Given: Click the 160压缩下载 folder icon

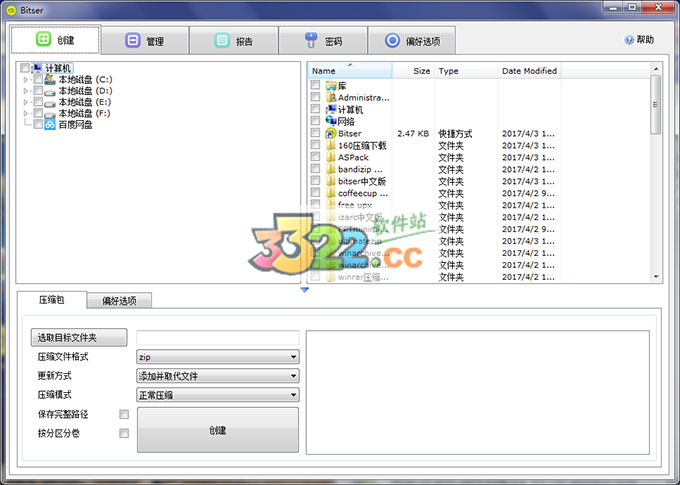Looking at the screenshot, I should (331, 145).
